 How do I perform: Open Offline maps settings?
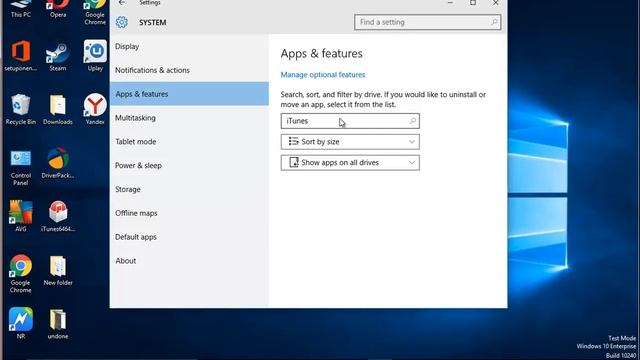coord(189,213)
